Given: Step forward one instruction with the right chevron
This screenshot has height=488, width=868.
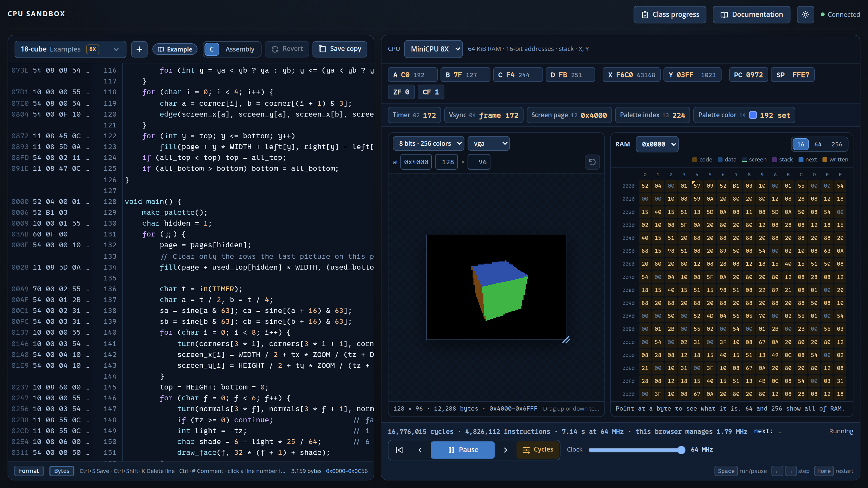Looking at the screenshot, I should (505, 450).
